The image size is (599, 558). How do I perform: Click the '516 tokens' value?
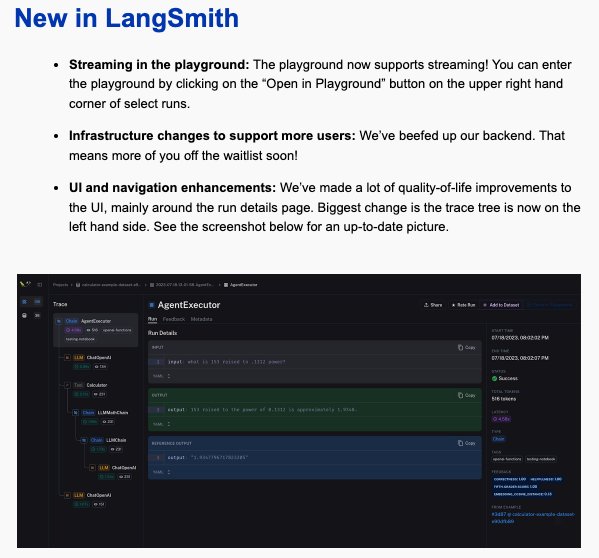503,399
